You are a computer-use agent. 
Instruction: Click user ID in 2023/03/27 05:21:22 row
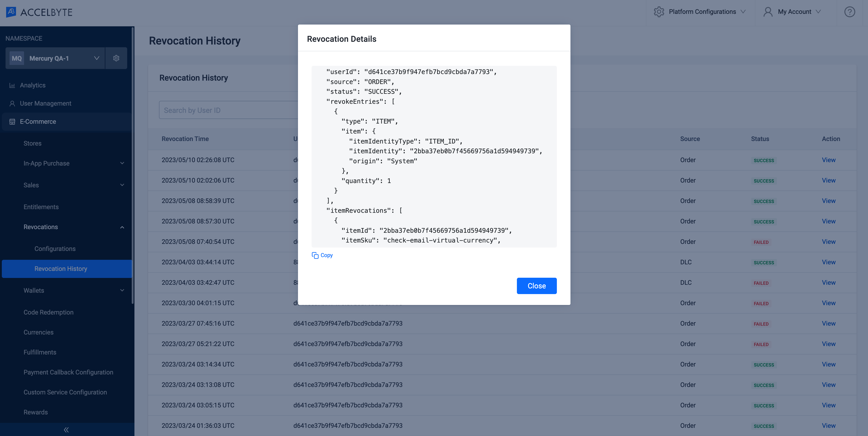[x=348, y=344]
